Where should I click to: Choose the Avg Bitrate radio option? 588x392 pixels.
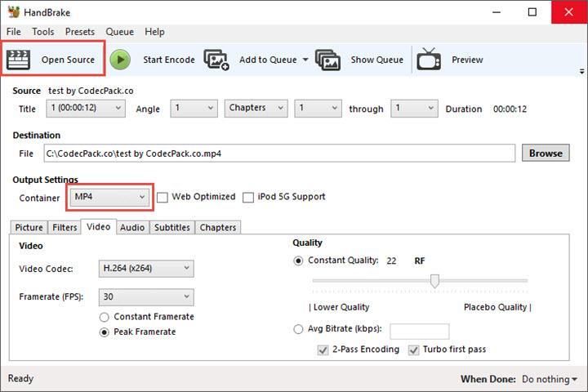tap(298, 330)
